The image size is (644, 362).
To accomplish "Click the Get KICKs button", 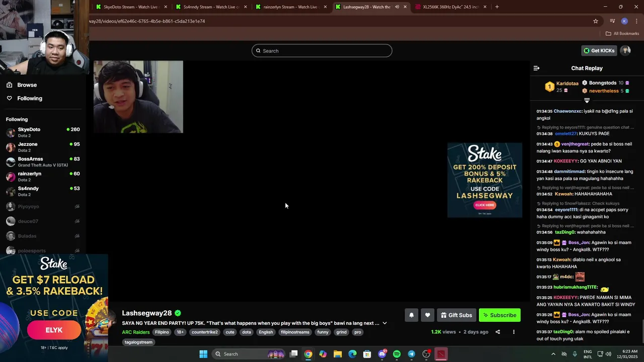I will [x=599, y=50].
